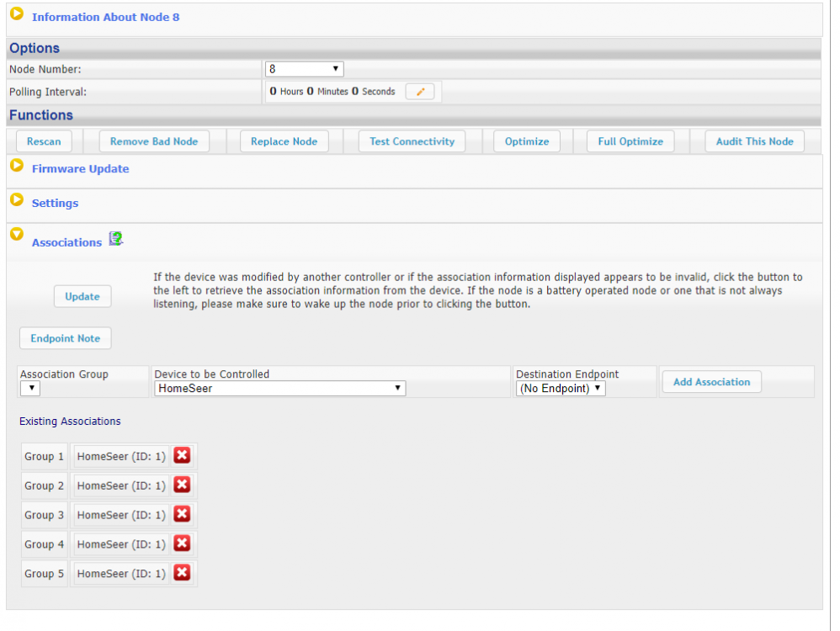Click the Rescan button

click(x=44, y=141)
